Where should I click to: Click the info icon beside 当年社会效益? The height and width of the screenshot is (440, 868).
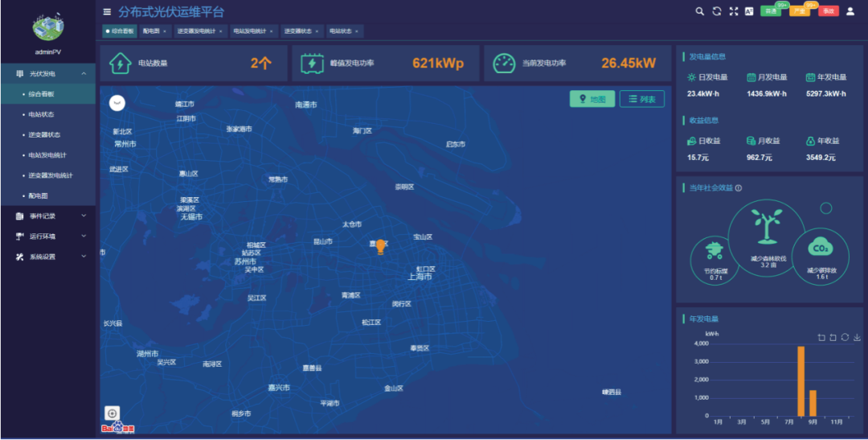click(x=738, y=188)
